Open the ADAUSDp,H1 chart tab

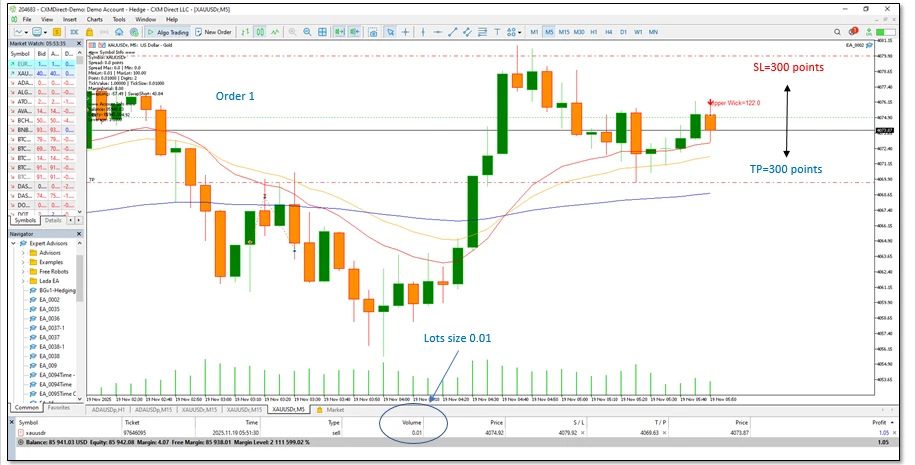[109, 410]
